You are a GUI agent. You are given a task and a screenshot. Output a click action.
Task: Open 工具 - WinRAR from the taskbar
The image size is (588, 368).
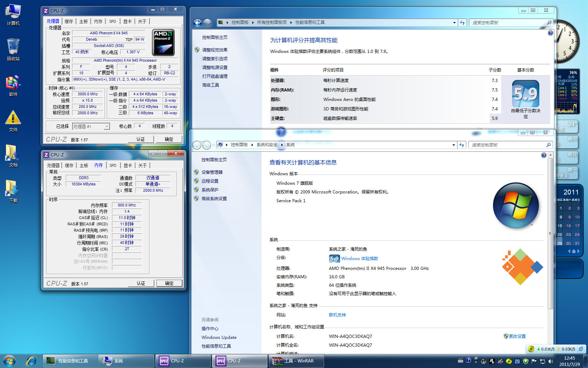296,361
